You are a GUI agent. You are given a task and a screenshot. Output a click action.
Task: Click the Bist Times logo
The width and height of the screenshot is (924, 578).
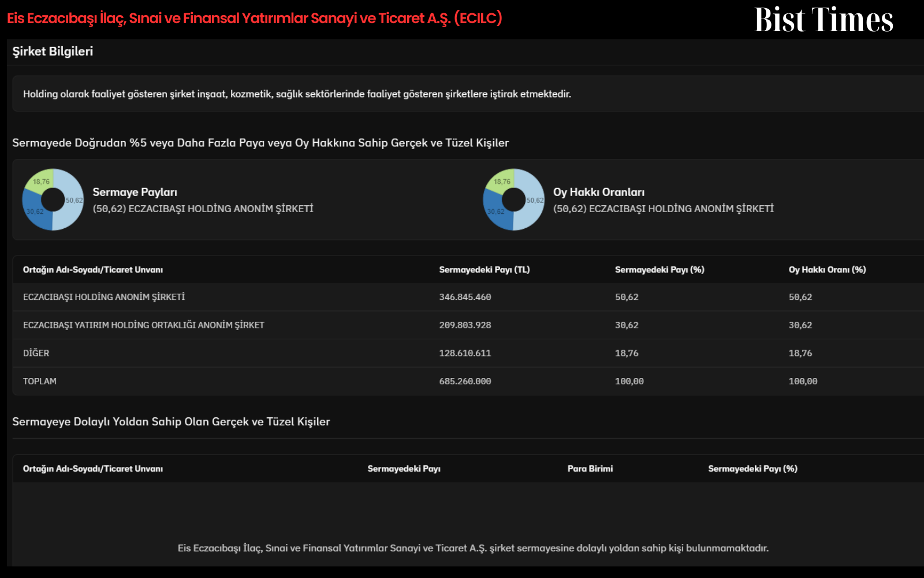824,20
